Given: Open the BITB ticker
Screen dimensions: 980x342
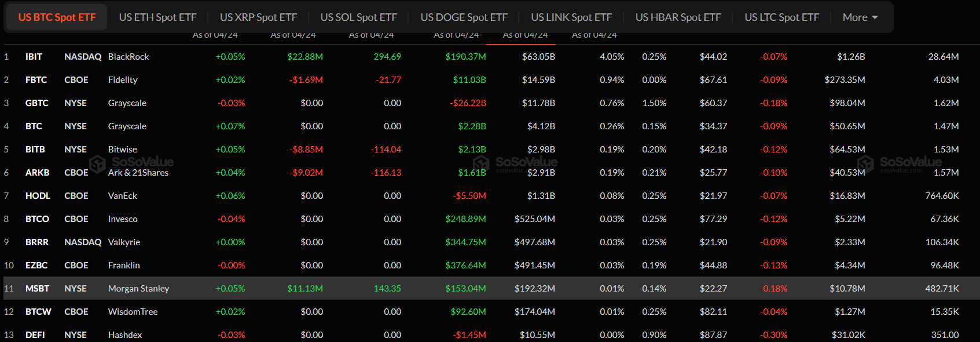Looking at the screenshot, I should 35,150.
